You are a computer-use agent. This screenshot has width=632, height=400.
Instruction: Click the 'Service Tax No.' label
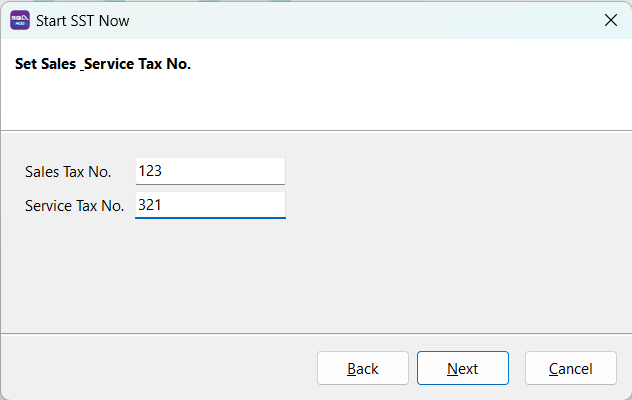tap(75, 205)
